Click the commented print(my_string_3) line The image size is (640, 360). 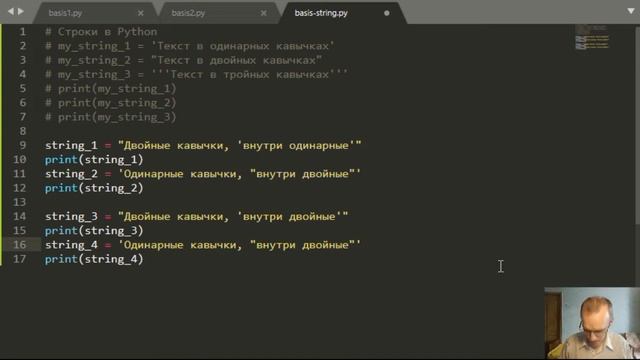(x=111, y=117)
